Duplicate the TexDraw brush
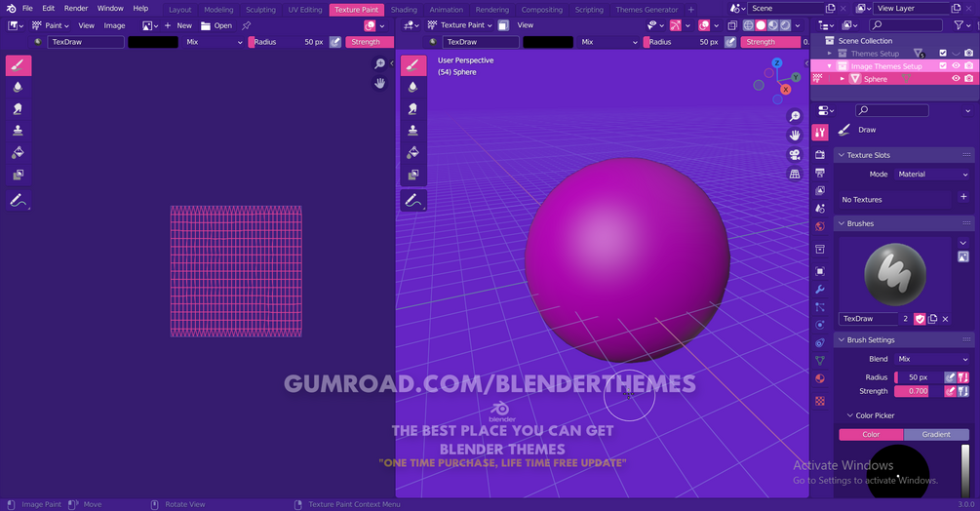980x511 pixels. point(932,319)
